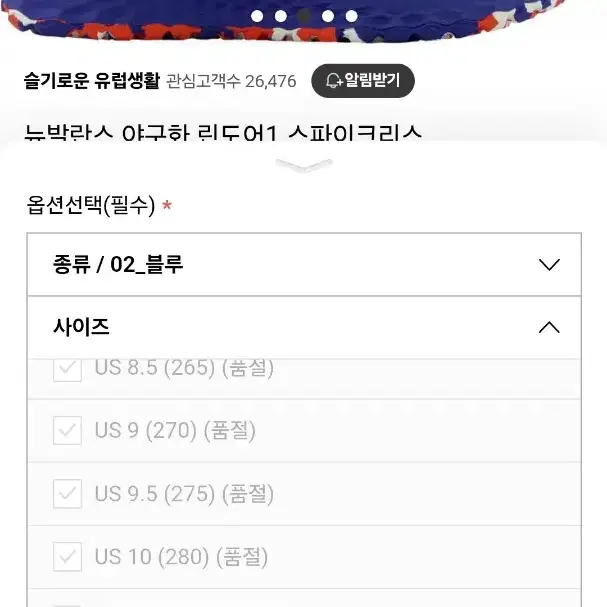Check the US 9.5 (275) size checkbox
The height and width of the screenshot is (607, 607).
67,494
